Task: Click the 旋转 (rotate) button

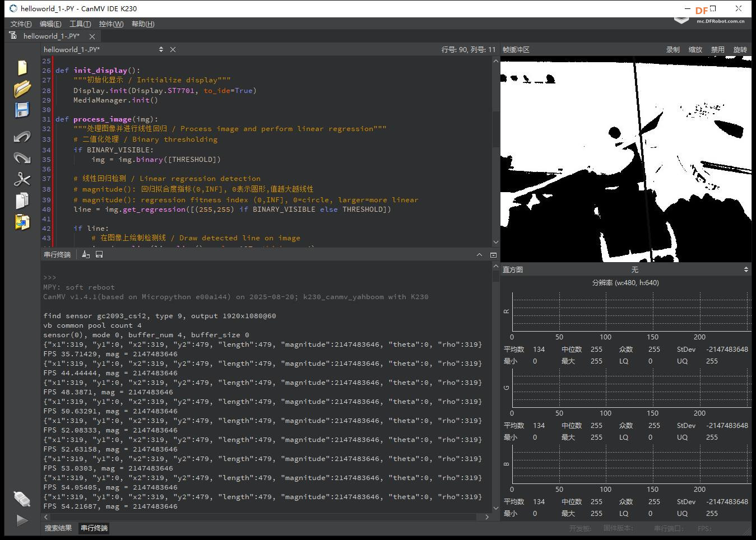Action: [x=740, y=50]
